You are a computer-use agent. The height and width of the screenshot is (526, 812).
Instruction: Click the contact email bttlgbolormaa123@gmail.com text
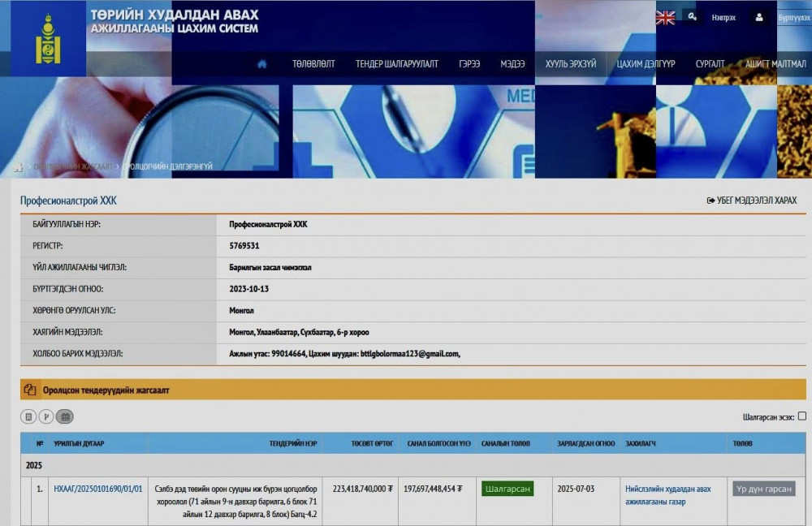(x=410, y=354)
